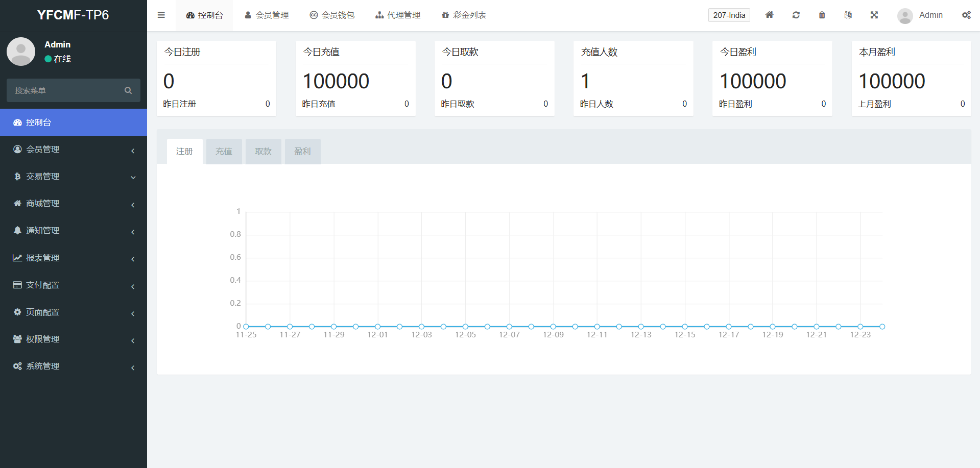Click the home icon in top bar
The height and width of the screenshot is (468, 980).
coord(769,15)
